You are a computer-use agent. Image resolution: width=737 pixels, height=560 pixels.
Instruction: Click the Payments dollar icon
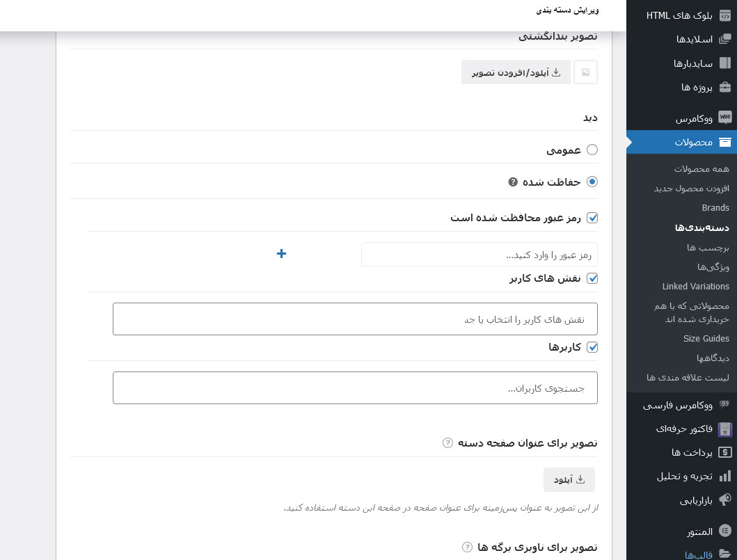724,452
